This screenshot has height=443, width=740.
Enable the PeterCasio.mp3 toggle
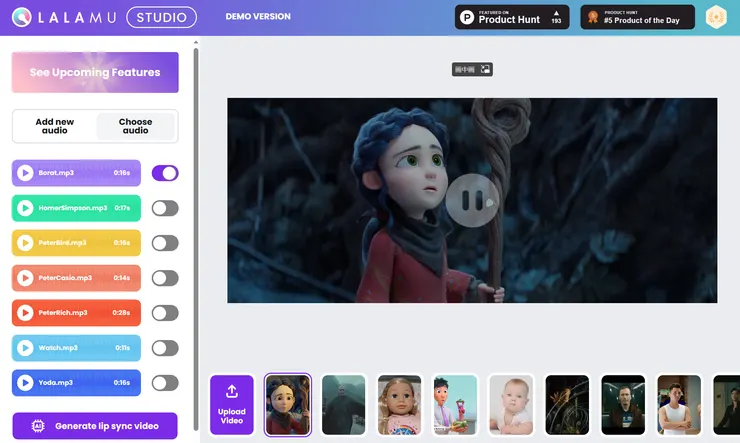click(165, 278)
